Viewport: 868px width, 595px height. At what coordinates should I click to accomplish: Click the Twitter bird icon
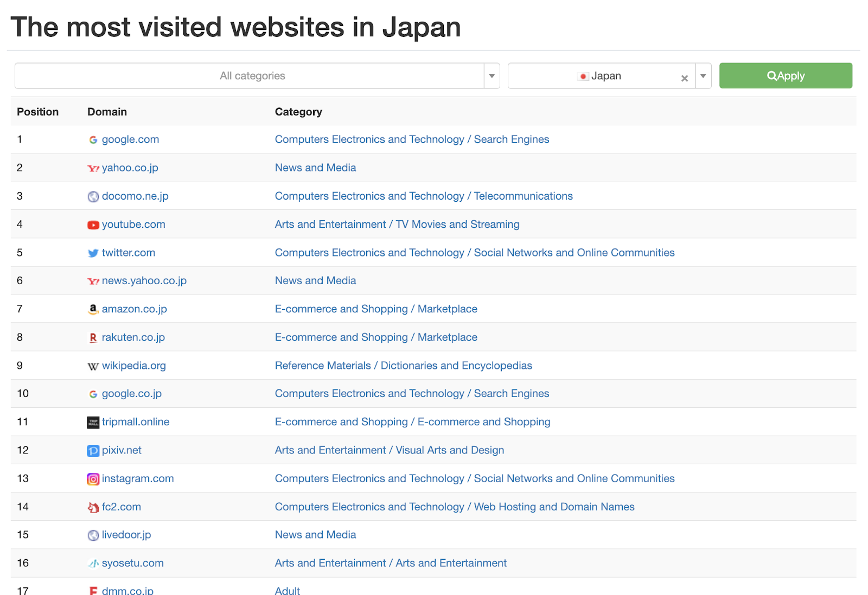pos(93,253)
